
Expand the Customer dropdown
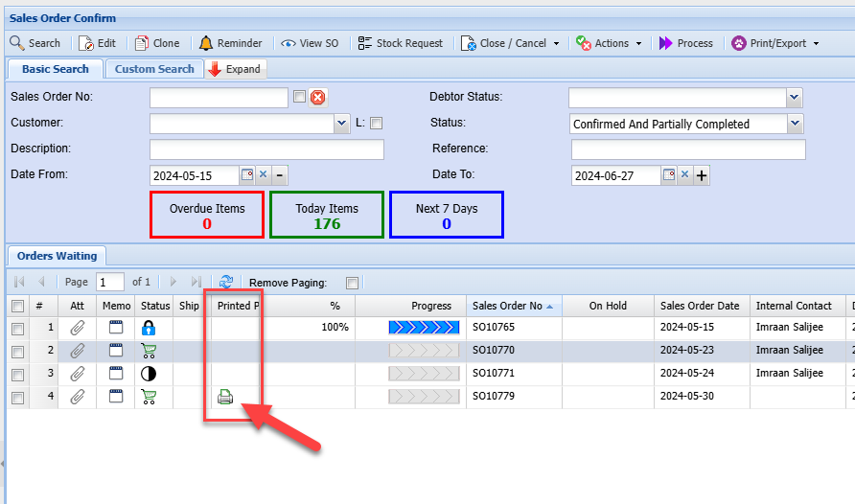343,124
